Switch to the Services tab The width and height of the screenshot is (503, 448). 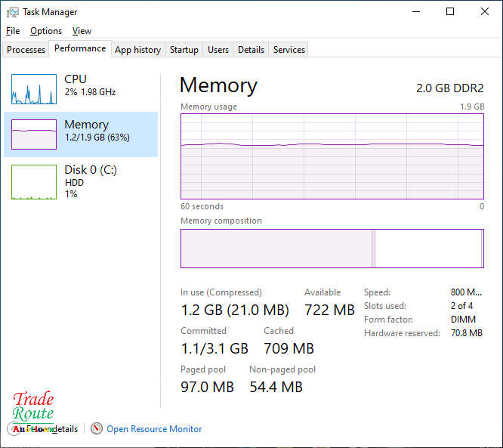(x=289, y=50)
